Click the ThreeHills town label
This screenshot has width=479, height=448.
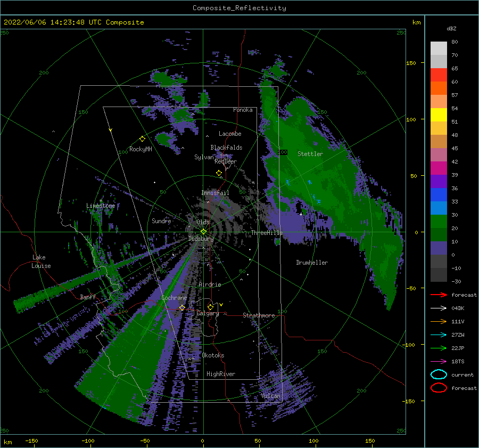coord(267,233)
